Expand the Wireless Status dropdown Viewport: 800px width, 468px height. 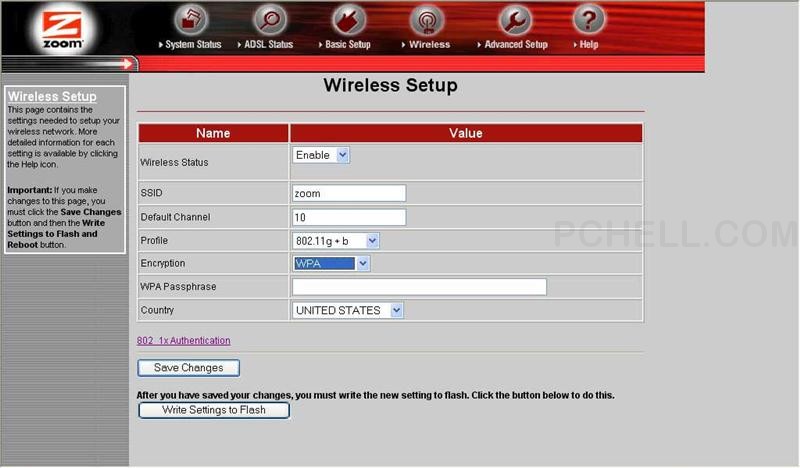coord(342,155)
